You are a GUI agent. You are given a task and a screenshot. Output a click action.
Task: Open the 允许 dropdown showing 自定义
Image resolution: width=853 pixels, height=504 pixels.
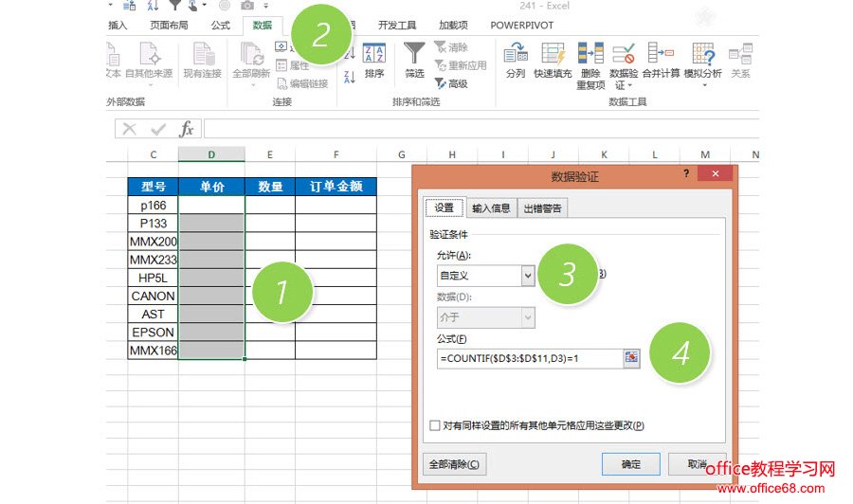pos(486,276)
